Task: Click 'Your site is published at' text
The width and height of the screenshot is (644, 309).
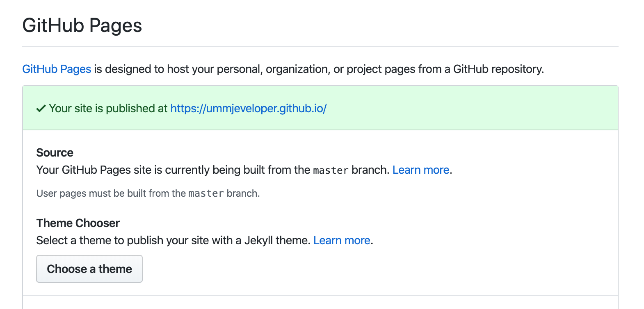Action: coord(108,108)
